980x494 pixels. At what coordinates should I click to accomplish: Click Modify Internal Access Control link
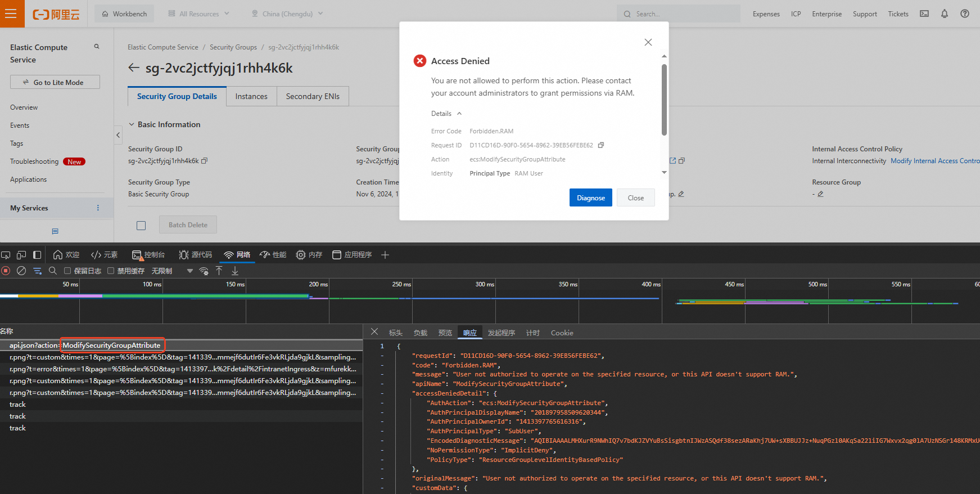(936, 161)
